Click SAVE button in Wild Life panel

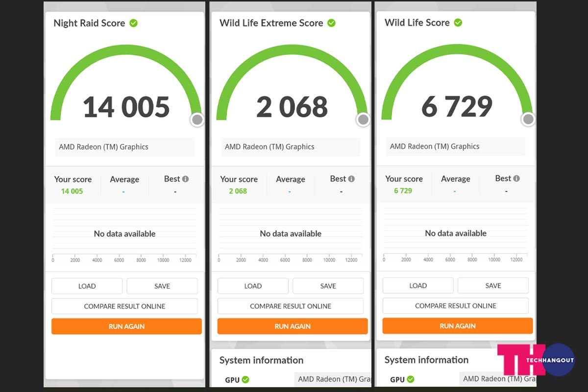point(493,286)
